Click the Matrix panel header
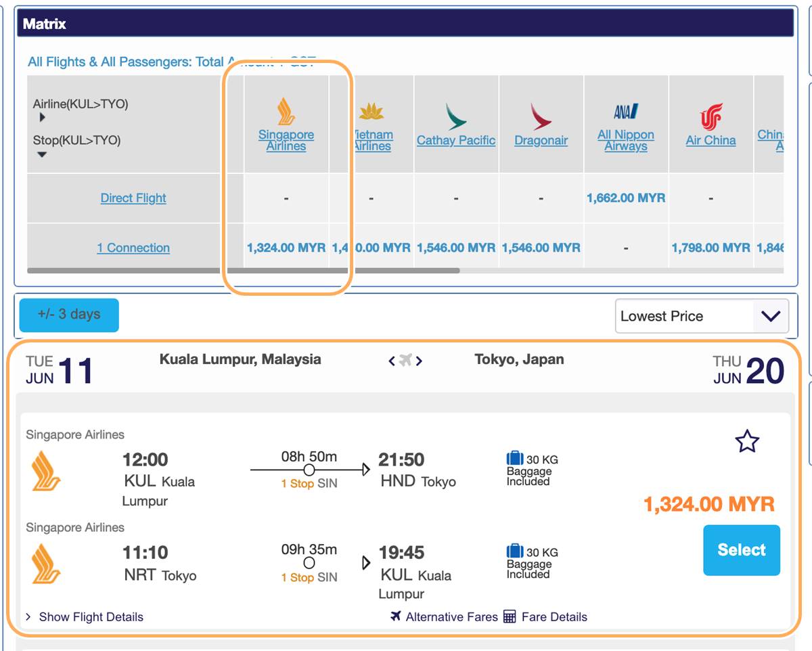 (407, 24)
